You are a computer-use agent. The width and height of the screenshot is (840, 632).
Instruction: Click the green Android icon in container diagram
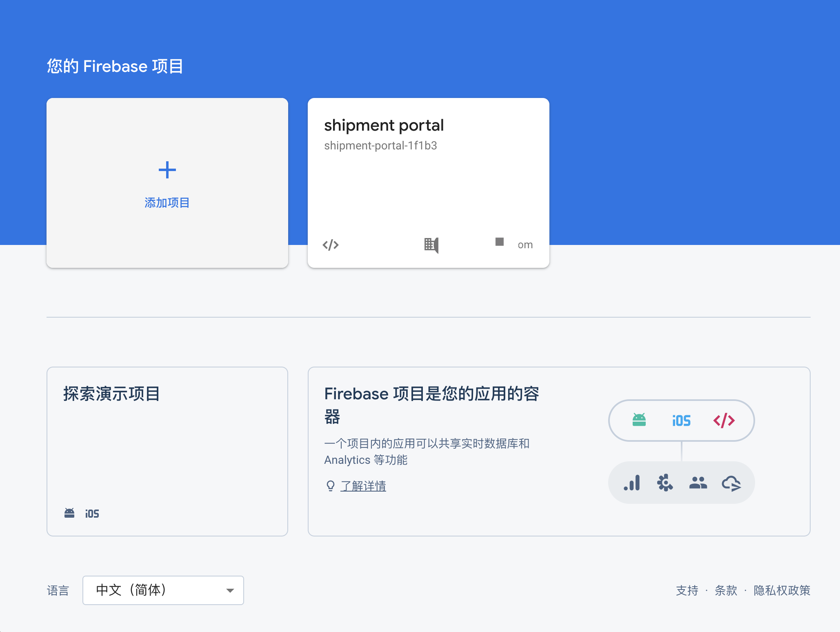tap(639, 420)
